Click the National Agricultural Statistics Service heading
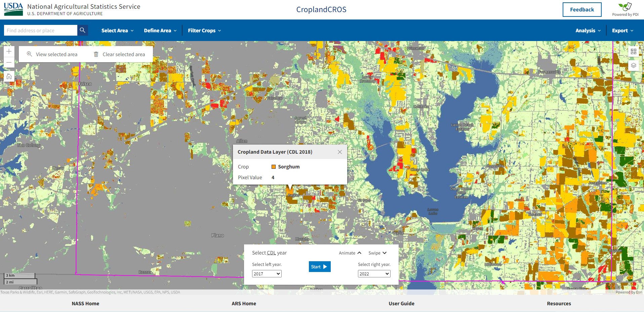Image resolution: width=644 pixels, height=312 pixels. coord(84,6)
